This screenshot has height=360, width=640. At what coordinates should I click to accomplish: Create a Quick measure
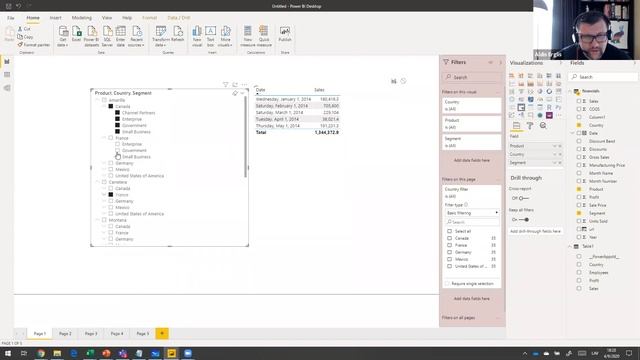[x=264, y=36]
